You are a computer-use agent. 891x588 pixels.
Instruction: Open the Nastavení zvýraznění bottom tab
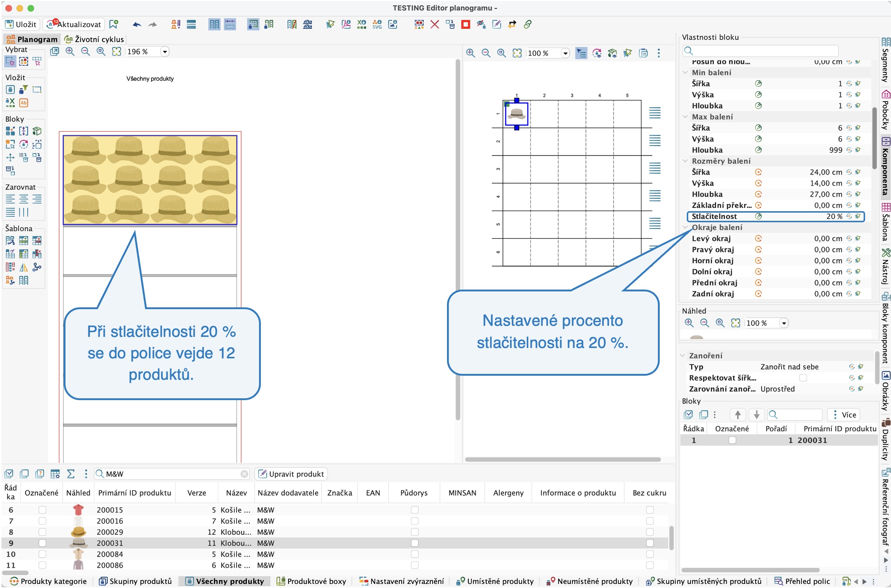pyautogui.click(x=401, y=581)
